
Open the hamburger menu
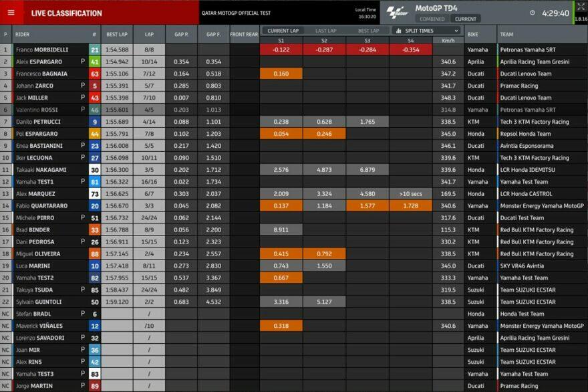[x=11, y=13]
